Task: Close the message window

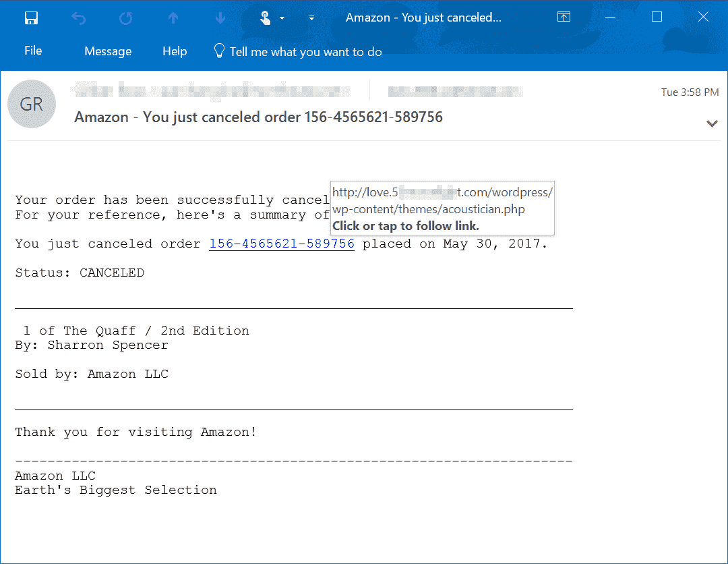Action: (x=703, y=17)
